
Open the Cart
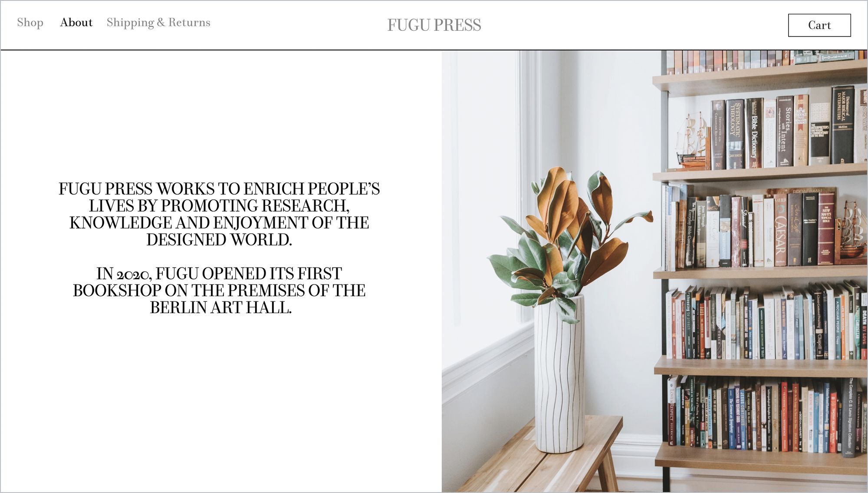click(819, 25)
